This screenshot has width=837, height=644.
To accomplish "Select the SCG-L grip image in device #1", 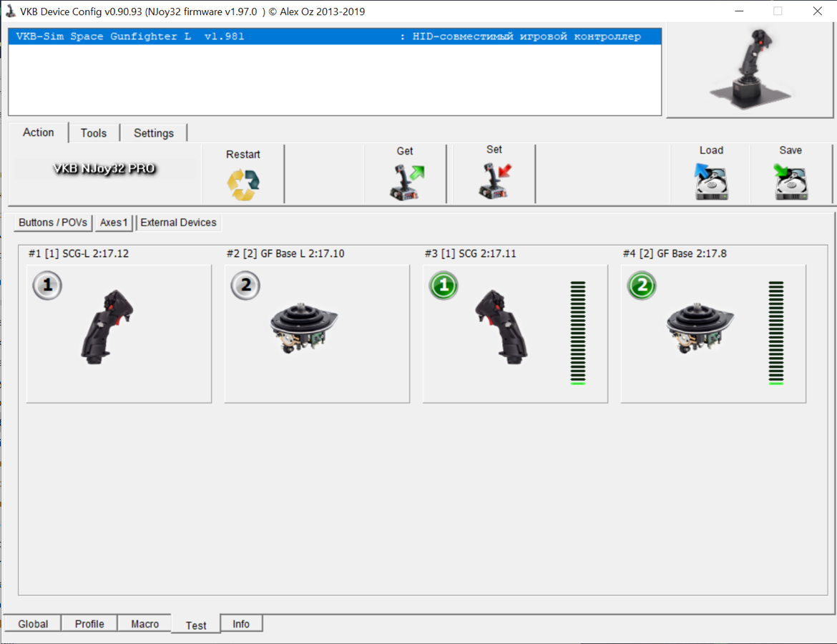I will pyautogui.click(x=107, y=327).
